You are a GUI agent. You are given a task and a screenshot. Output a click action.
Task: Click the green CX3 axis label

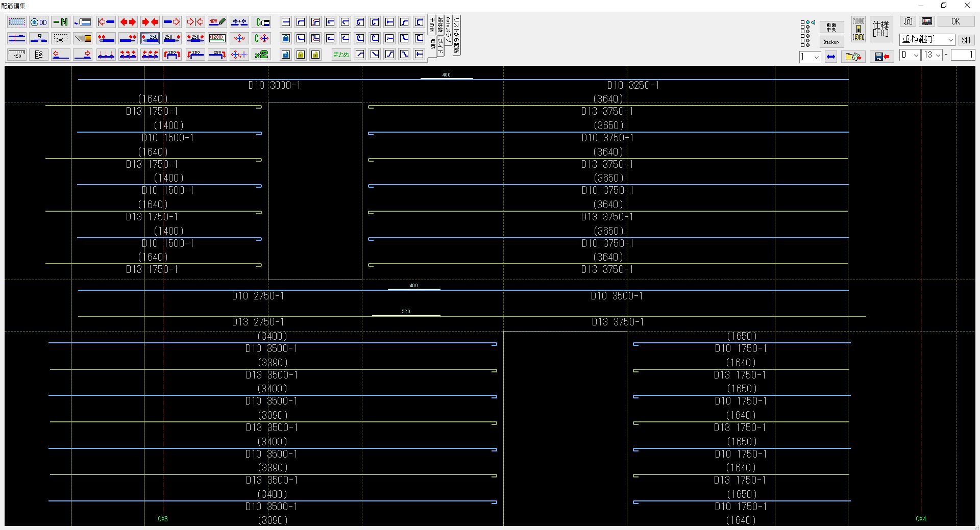coord(162,519)
